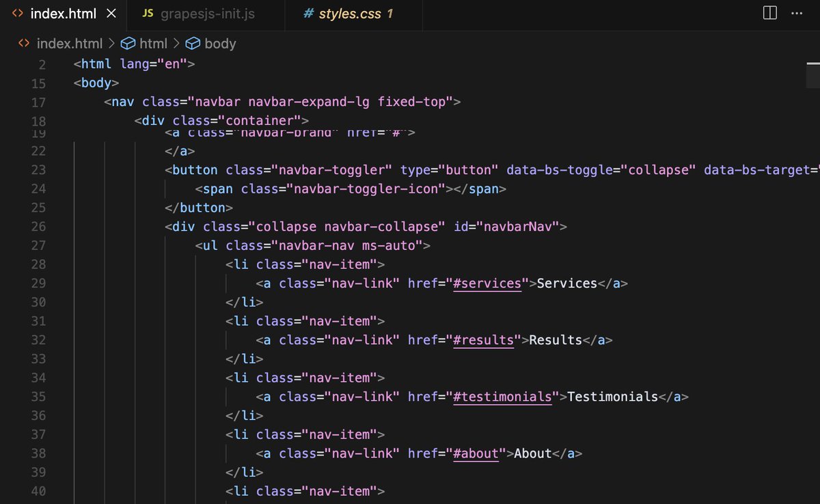Image resolution: width=820 pixels, height=504 pixels.
Task: Click the data-bs-toggle "collapse" value
Action: (x=659, y=169)
